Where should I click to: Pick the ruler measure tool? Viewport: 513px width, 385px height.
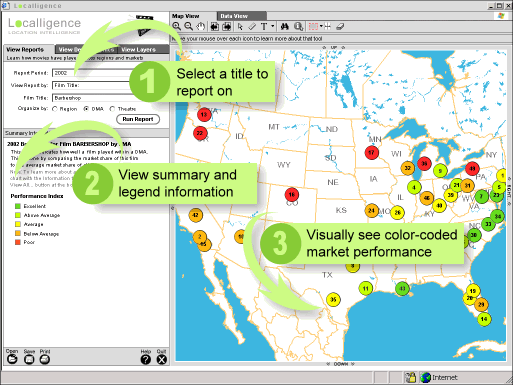pos(252,27)
